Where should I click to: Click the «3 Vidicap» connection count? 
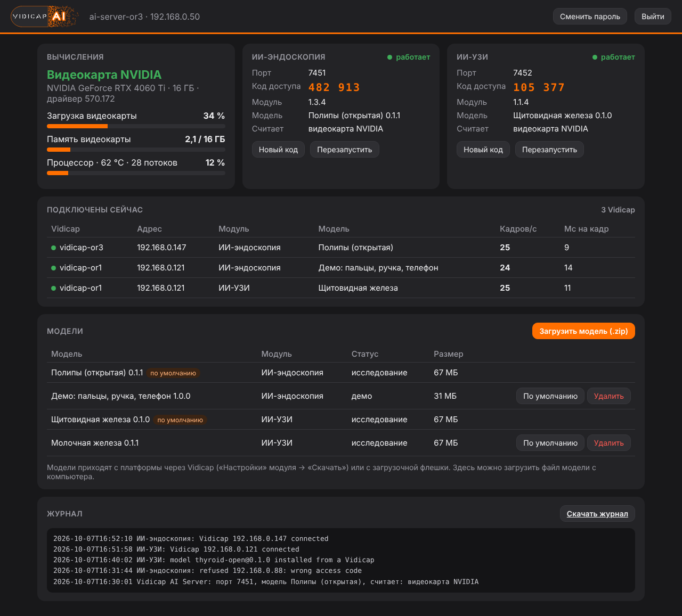point(618,210)
